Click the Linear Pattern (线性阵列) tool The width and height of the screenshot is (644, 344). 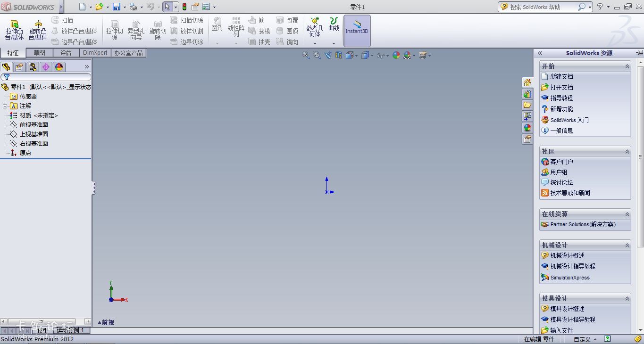click(236, 27)
